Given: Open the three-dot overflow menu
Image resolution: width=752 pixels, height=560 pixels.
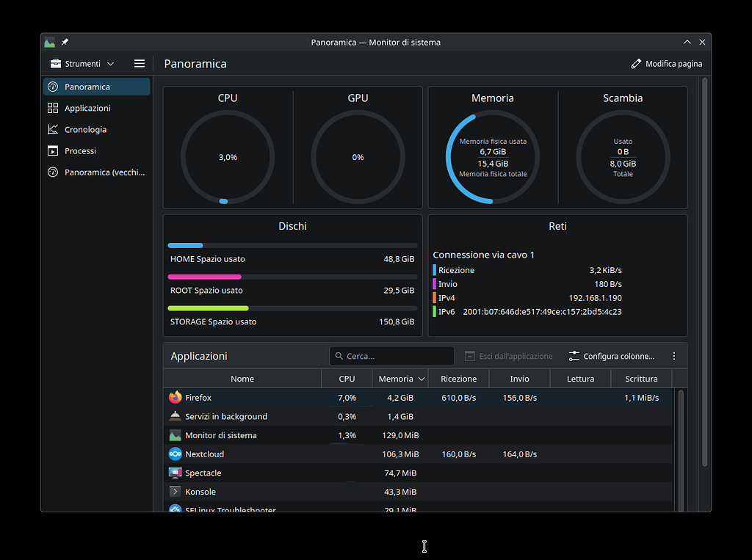Looking at the screenshot, I should point(674,355).
